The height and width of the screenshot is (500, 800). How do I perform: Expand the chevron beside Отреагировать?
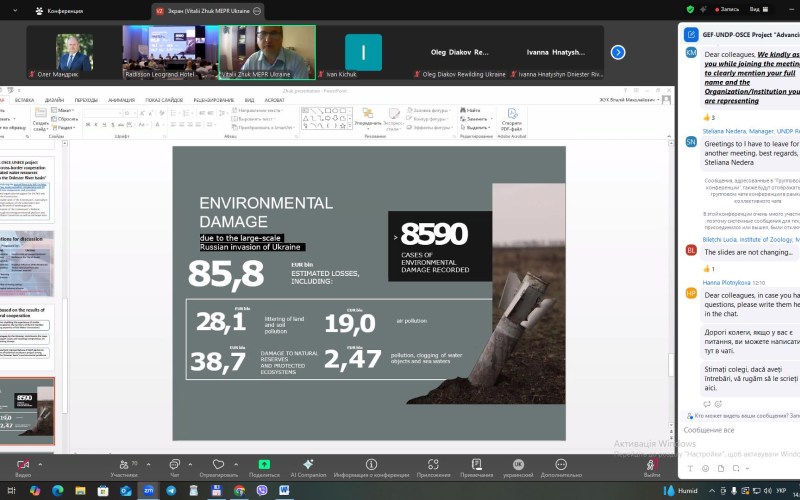point(236,464)
